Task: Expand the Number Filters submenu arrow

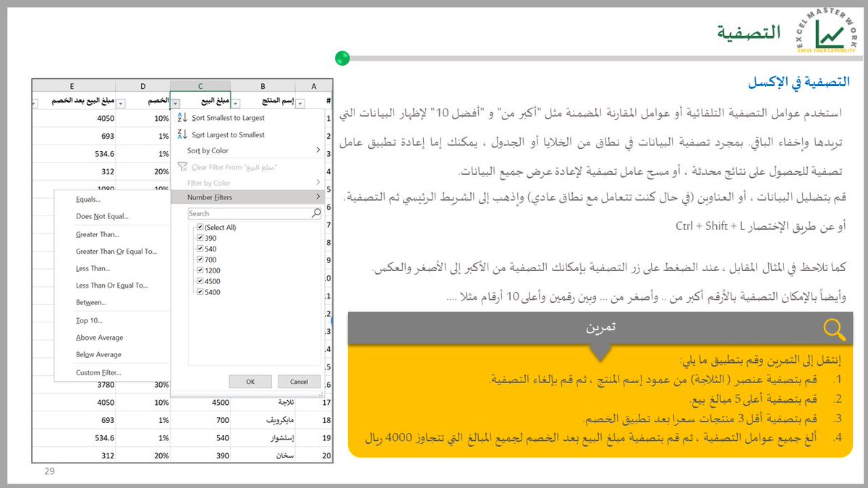Action: (317, 197)
